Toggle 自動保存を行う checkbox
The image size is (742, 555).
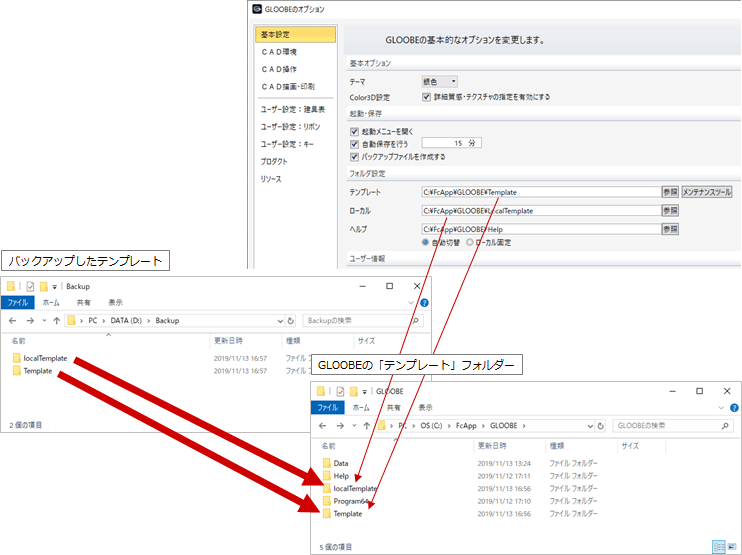click(354, 144)
